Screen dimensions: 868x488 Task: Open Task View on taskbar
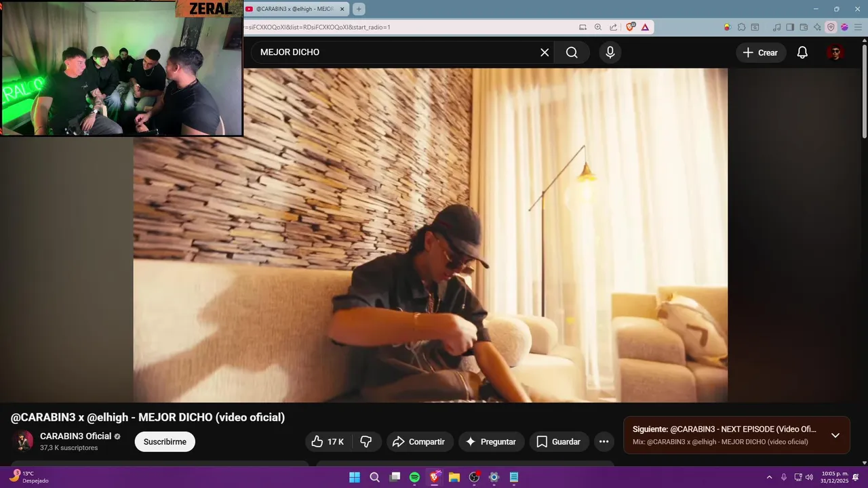(x=395, y=477)
